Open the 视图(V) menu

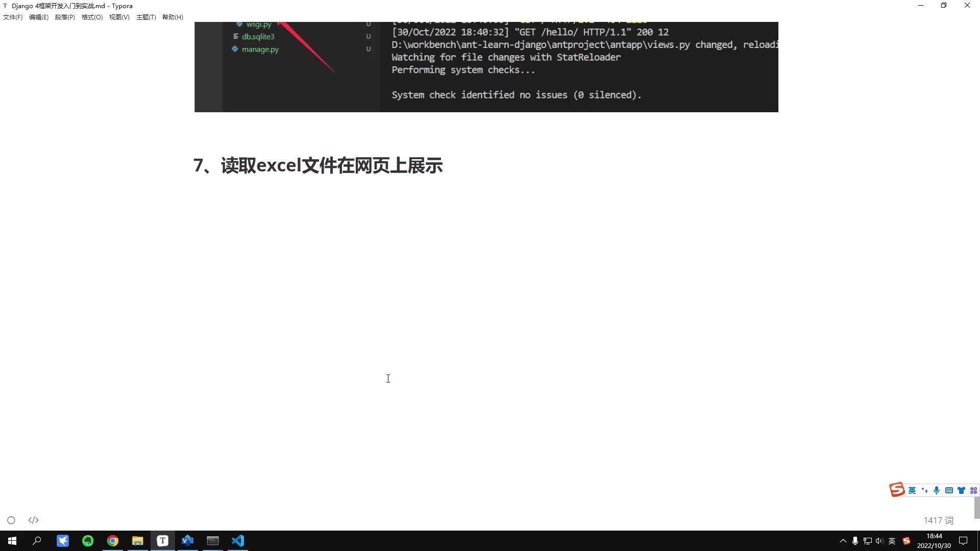(119, 17)
